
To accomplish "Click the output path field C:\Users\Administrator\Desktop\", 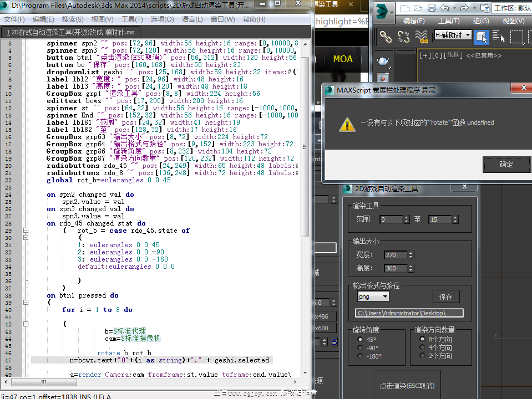I will pyautogui.click(x=409, y=313).
